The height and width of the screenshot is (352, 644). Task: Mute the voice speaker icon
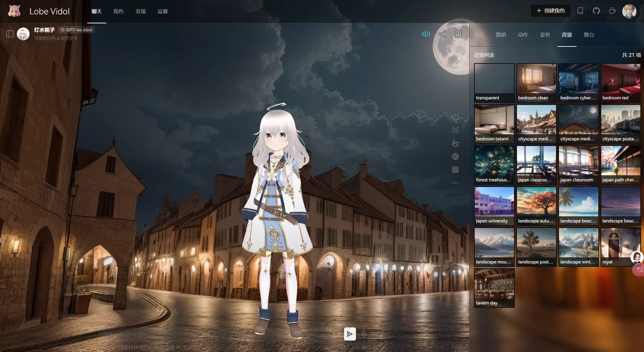pyautogui.click(x=426, y=34)
